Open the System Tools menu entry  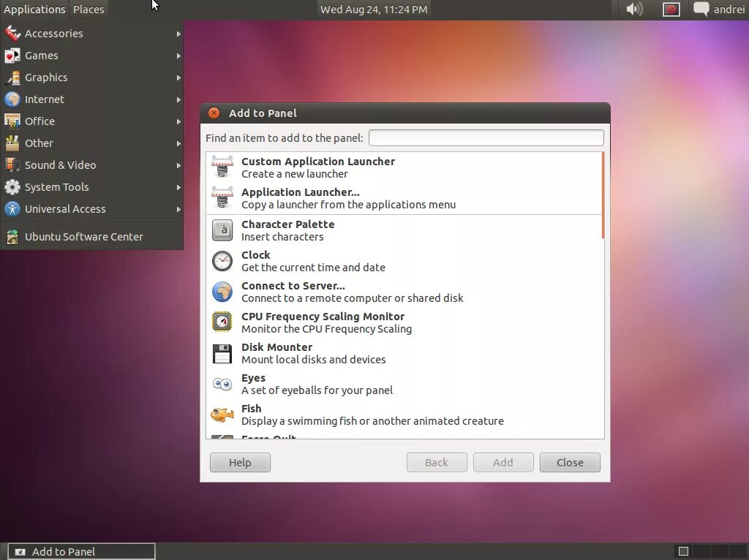coord(91,187)
